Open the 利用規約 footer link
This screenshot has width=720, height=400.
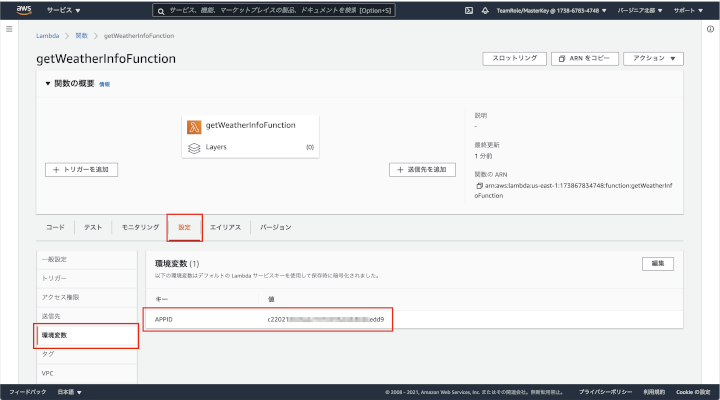[654, 392]
